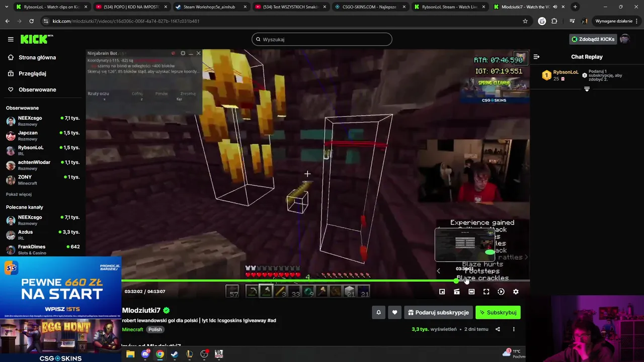
Task: Expand Pokaż więcej followed channels
Action: pyautogui.click(x=19, y=194)
